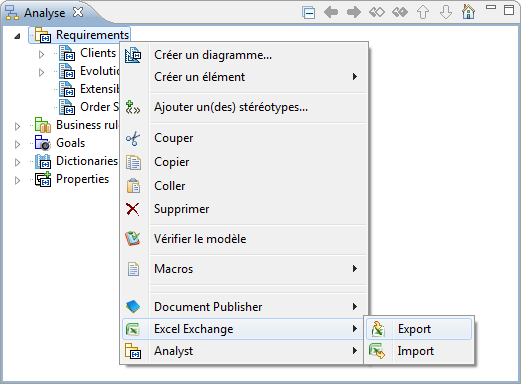Click the Clients requirement container icon
The height and width of the screenshot is (384, 521).
pos(67,53)
